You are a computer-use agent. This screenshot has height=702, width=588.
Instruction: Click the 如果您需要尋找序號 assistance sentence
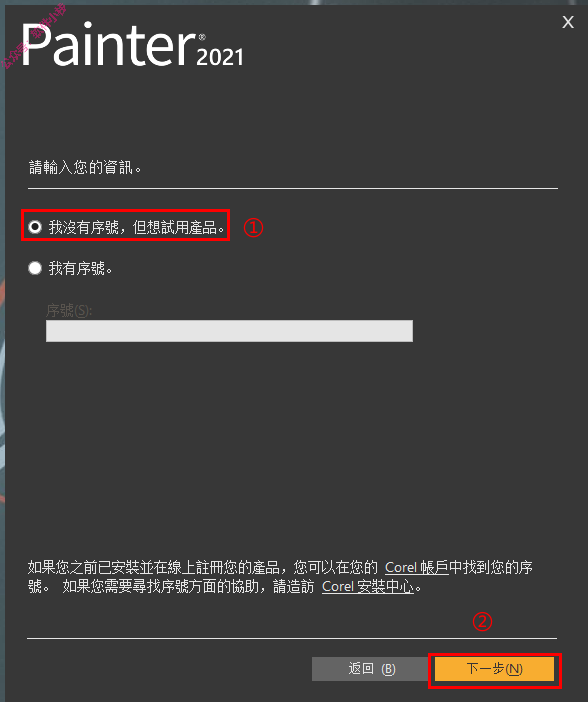tap(242, 586)
